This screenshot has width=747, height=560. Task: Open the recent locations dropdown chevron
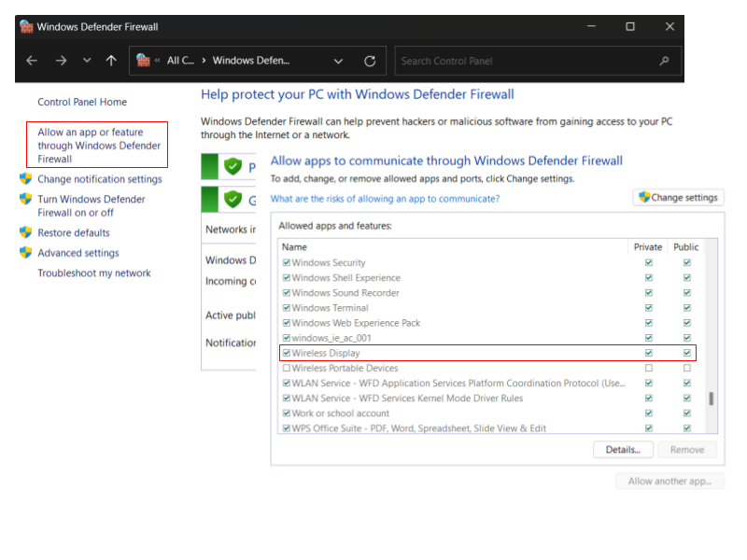[87, 61]
